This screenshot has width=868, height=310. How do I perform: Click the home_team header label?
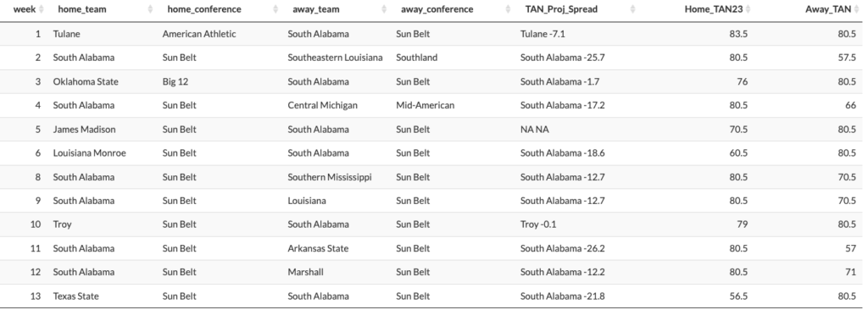[82, 9]
